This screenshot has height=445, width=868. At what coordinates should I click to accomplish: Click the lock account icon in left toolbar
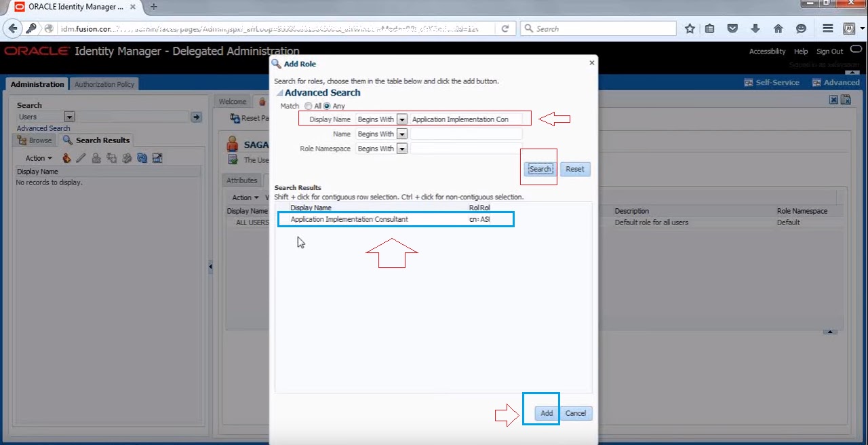[112, 158]
